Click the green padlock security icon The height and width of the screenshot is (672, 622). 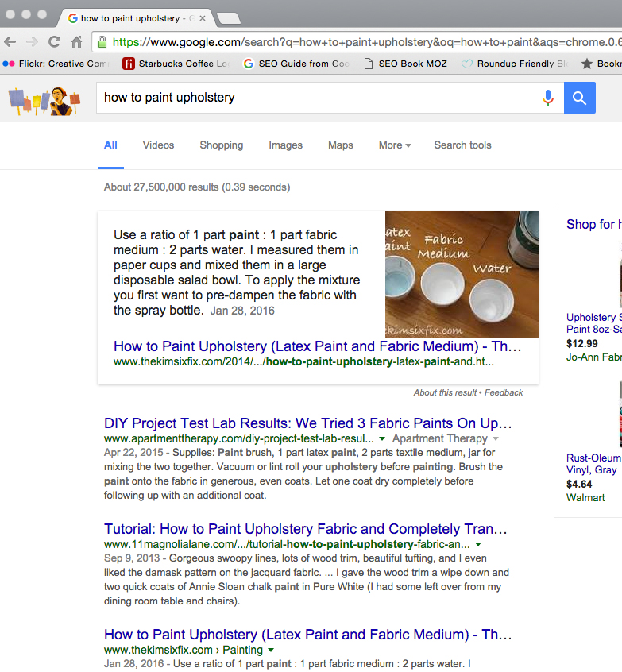(102, 42)
